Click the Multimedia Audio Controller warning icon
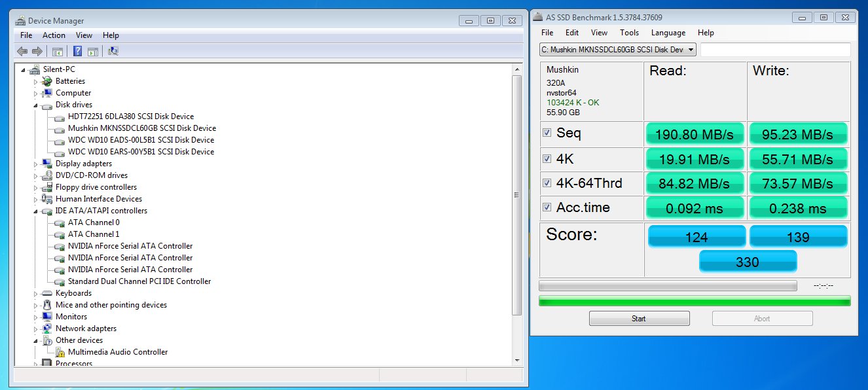The image size is (868, 390). 60,352
